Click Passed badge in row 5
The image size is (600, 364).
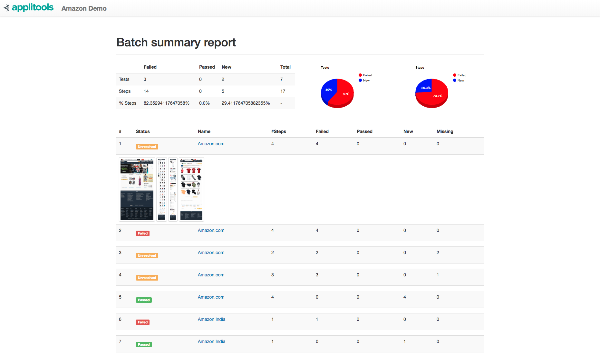[x=144, y=300]
